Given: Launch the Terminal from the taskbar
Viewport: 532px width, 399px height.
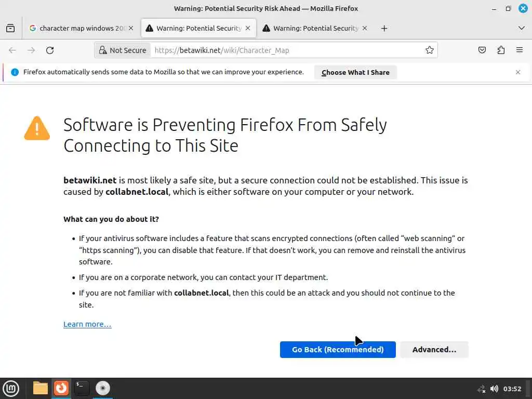Looking at the screenshot, I should click(82, 388).
